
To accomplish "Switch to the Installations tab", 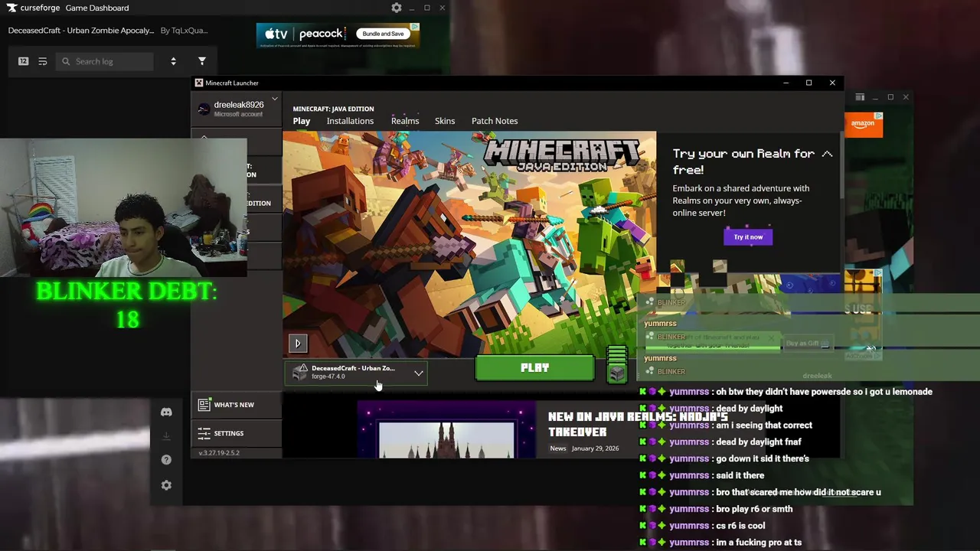I will [x=350, y=121].
